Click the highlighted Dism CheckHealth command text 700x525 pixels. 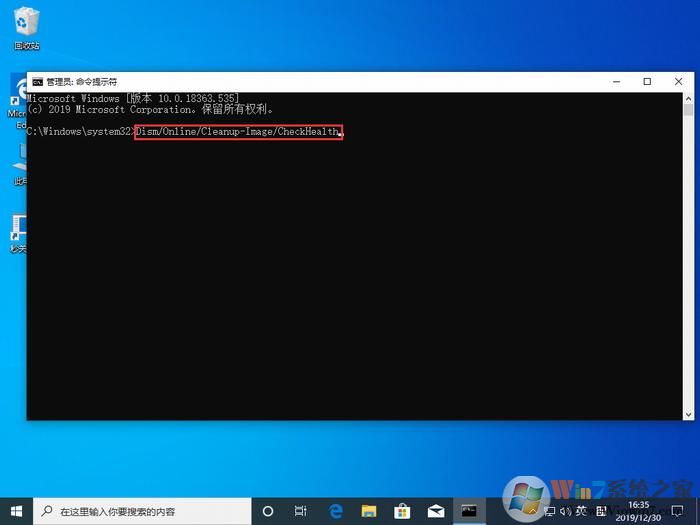click(x=238, y=132)
